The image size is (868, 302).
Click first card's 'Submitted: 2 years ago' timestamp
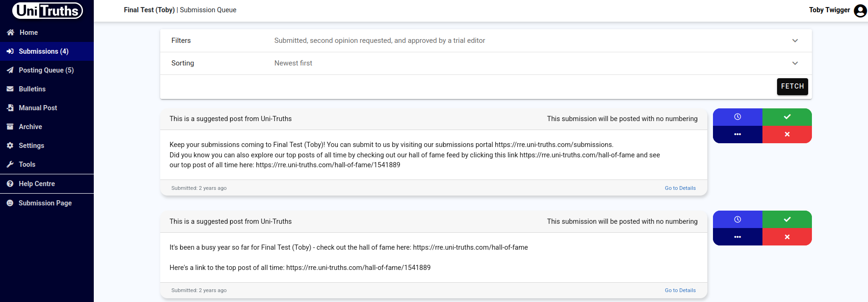click(x=199, y=188)
